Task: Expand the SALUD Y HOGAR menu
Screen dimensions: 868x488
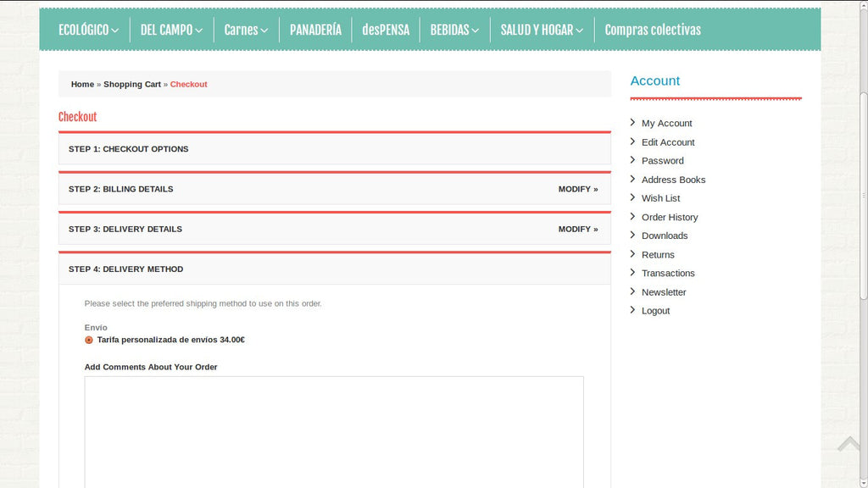Action: 542,30
